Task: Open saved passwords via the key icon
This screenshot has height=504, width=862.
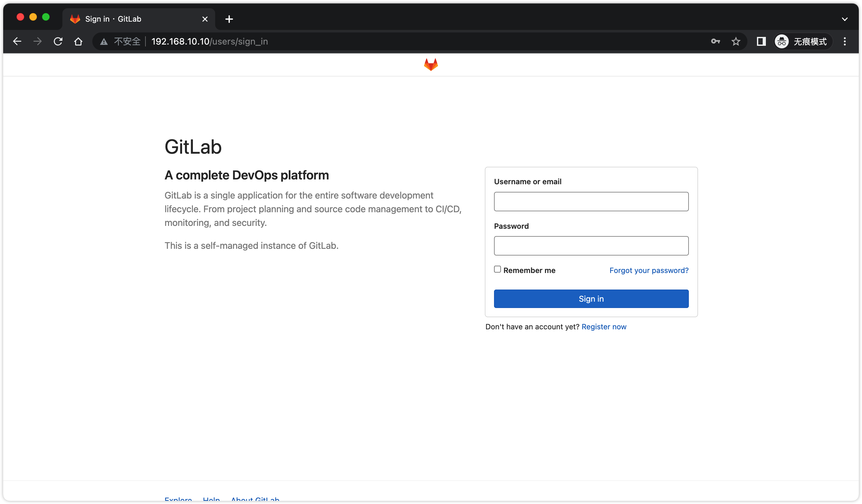Action: click(715, 41)
